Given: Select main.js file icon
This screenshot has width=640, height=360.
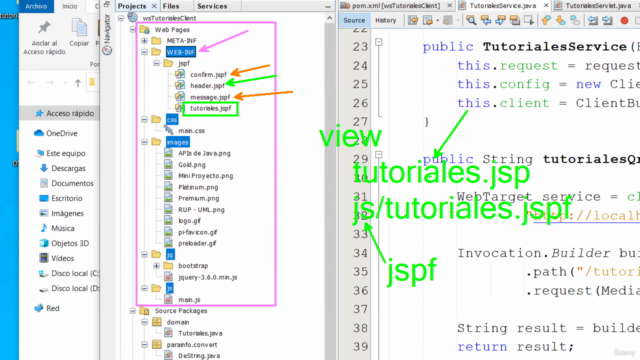Looking at the screenshot, I should pyautogui.click(x=168, y=299).
